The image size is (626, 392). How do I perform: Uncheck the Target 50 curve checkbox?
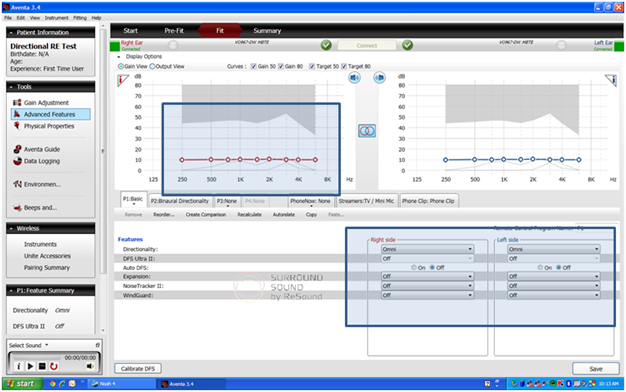pos(312,66)
